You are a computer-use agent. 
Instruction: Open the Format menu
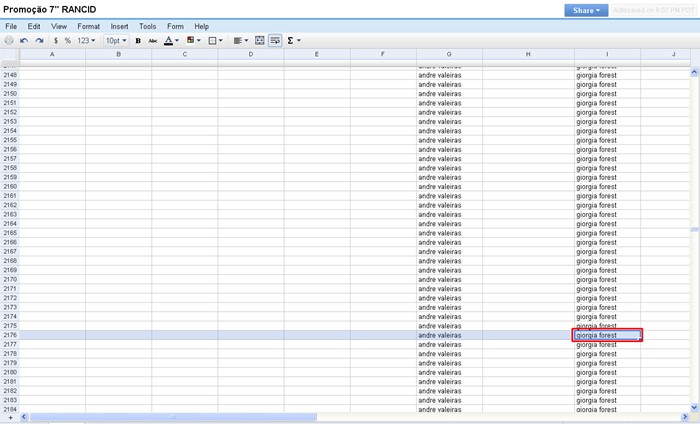click(x=89, y=25)
